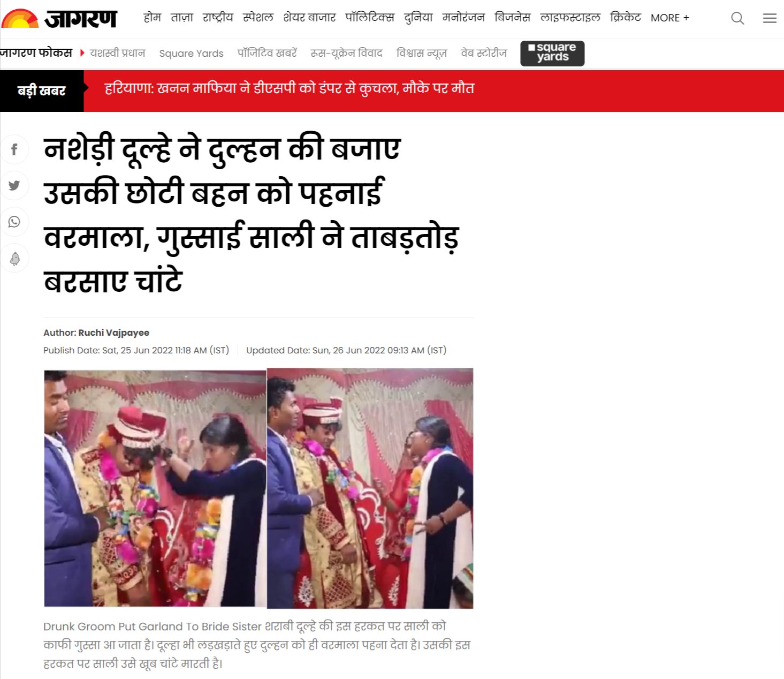The height and width of the screenshot is (679, 784).
Task: Click the Koo share icon
Action: point(14,258)
